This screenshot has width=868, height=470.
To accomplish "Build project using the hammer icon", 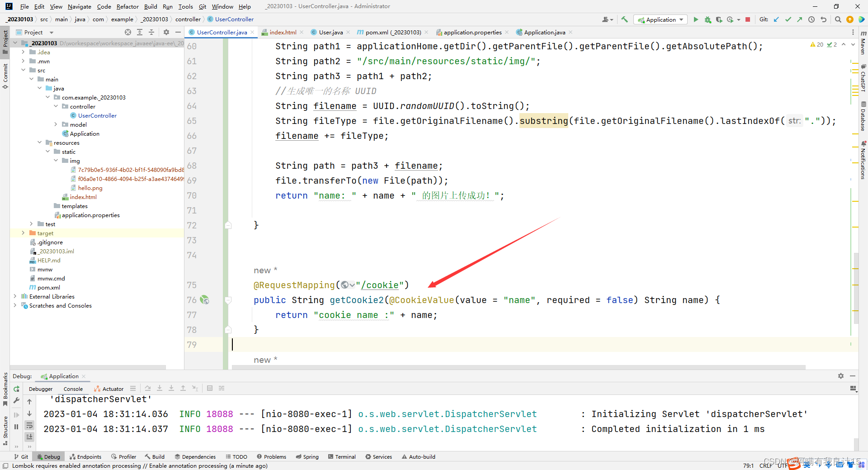I will (x=624, y=19).
